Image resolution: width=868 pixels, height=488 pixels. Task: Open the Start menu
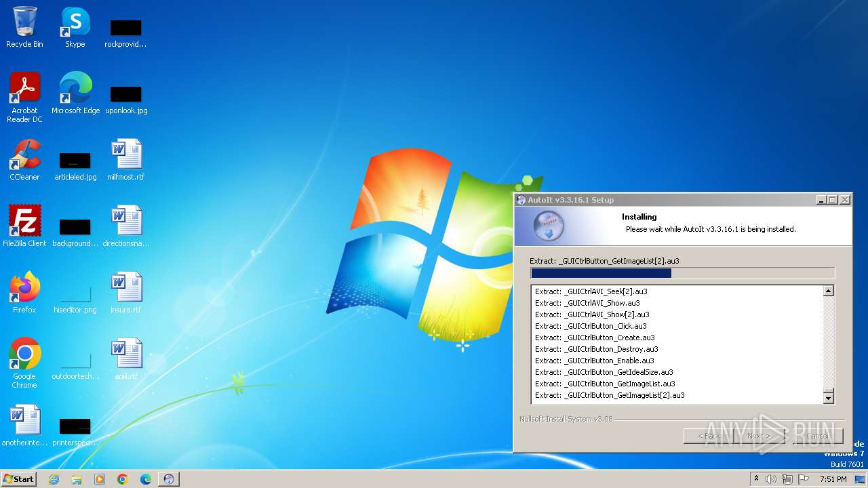18,479
